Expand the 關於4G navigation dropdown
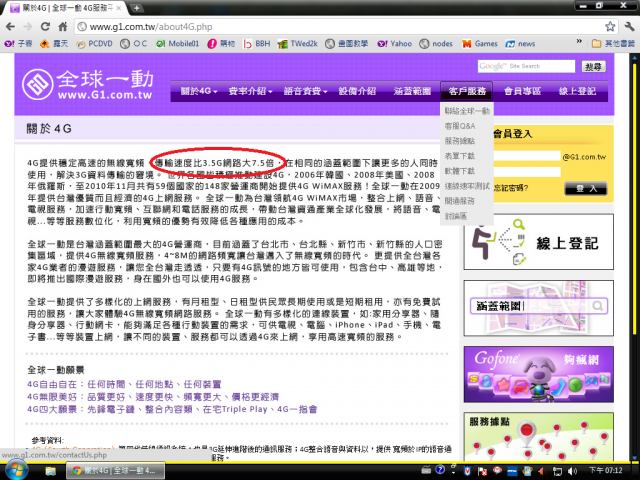 click(199, 91)
